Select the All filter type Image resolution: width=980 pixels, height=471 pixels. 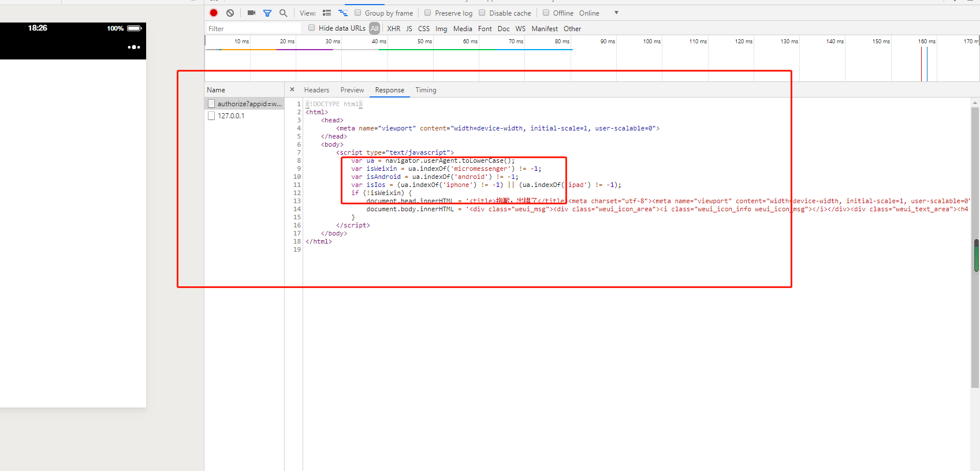click(x=375, y=28)
